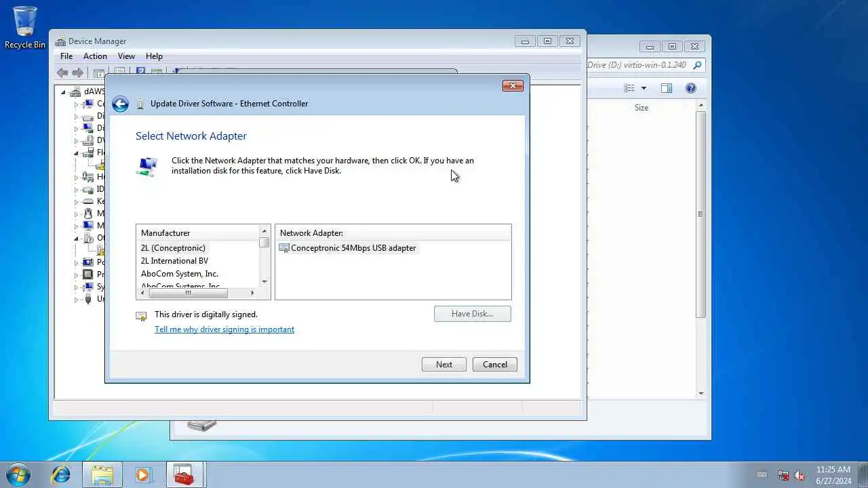868x488 pixels.
Task: Expand the Mice node arrow
Action: tap(76, 214)
